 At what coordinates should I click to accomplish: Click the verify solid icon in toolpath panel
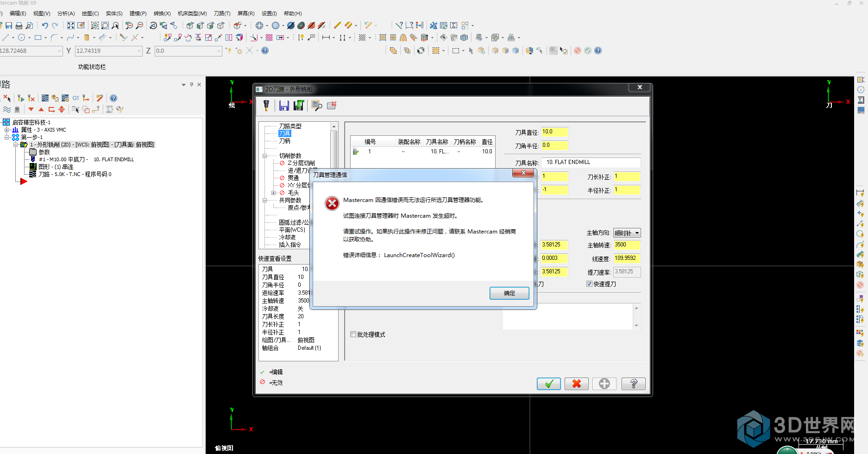[55, 98]
